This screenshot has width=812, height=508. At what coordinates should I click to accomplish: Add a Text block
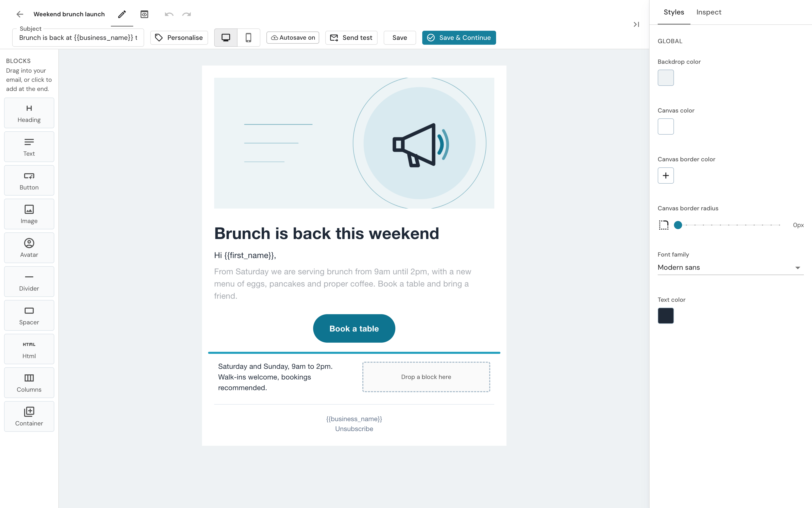click(x=29, y=147)
